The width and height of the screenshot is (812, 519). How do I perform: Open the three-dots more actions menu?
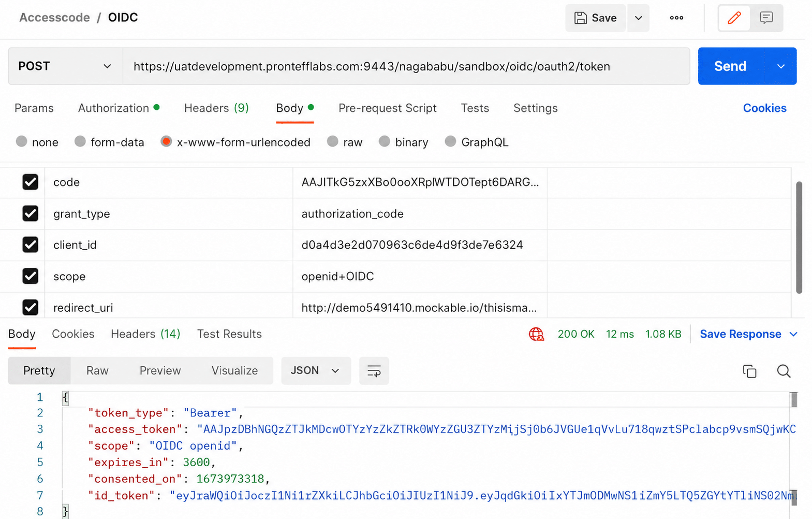tap(676, 18)
